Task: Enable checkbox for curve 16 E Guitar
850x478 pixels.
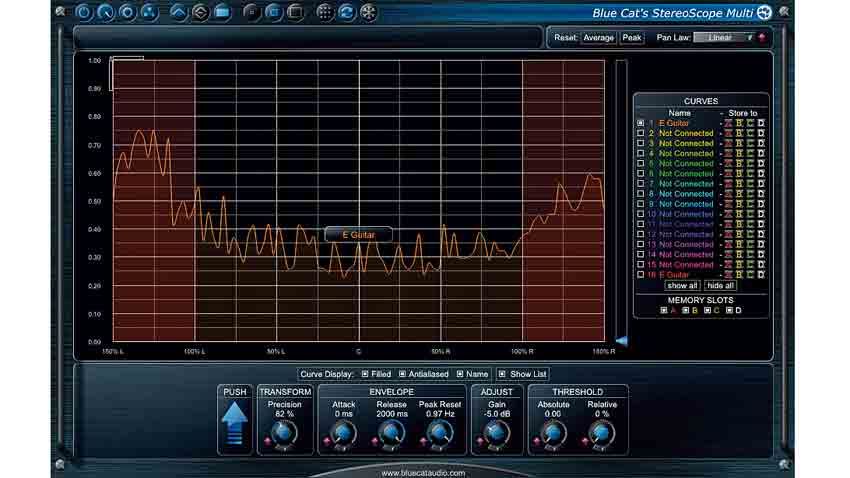Action: click(641, 275)
